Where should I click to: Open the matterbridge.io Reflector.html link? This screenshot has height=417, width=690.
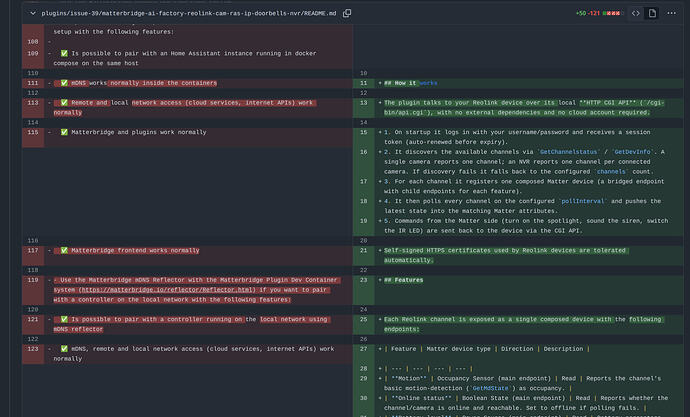[x=167, y=290]
